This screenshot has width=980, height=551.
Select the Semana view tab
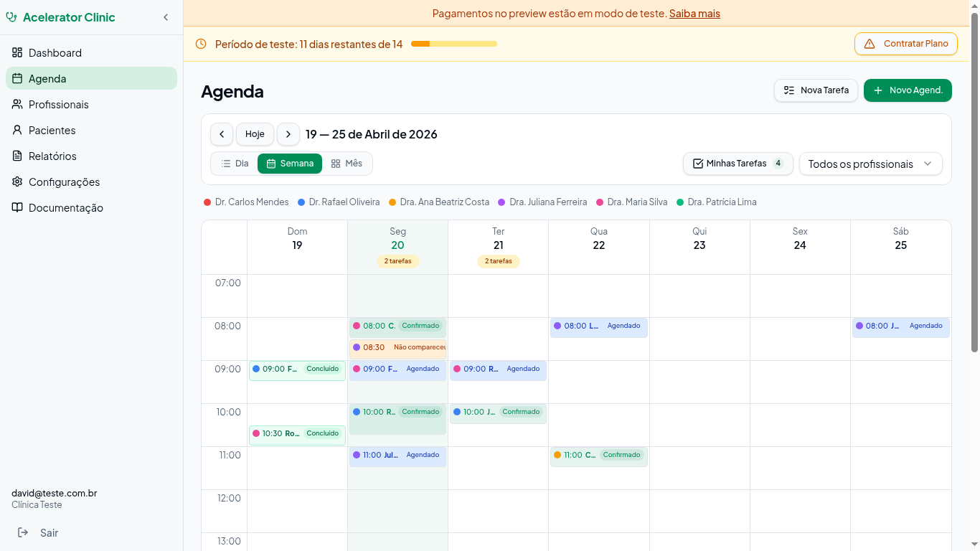(290, 164)
